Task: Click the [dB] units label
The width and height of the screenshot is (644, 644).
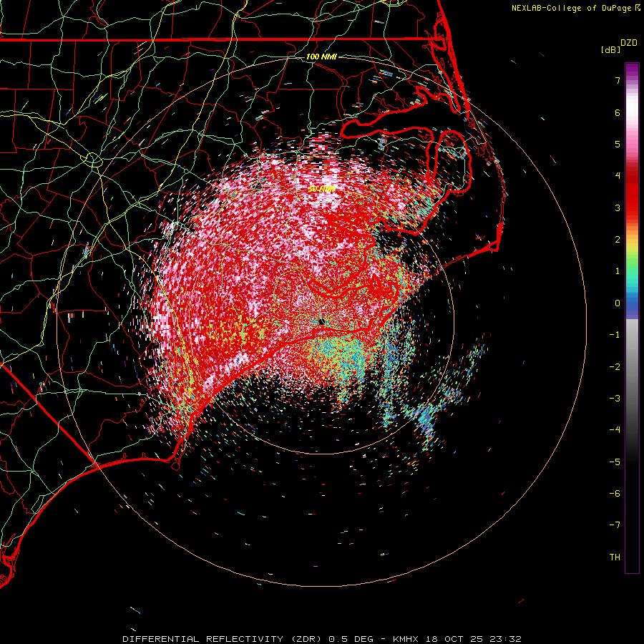Action: coord(611,49)
